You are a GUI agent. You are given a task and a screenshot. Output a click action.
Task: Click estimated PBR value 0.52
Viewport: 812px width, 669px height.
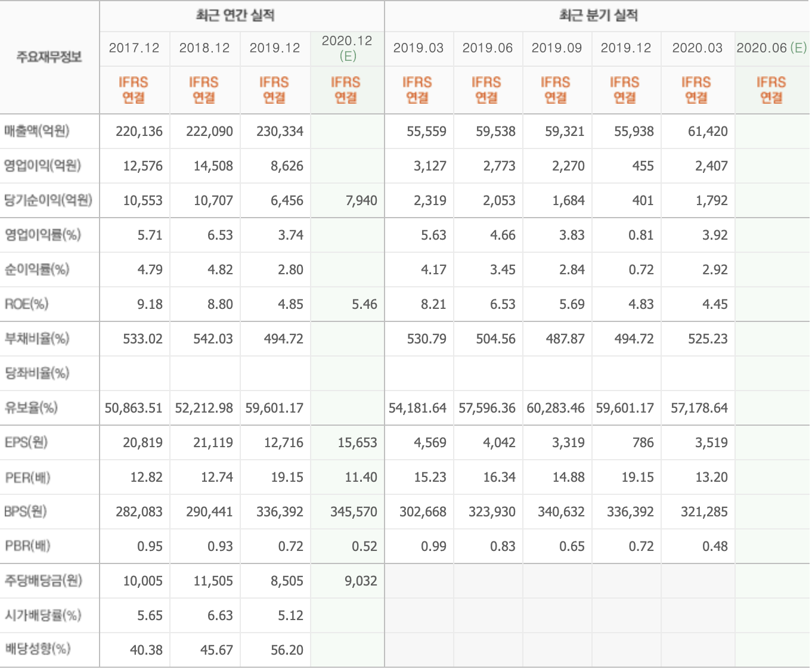point(364,547)
